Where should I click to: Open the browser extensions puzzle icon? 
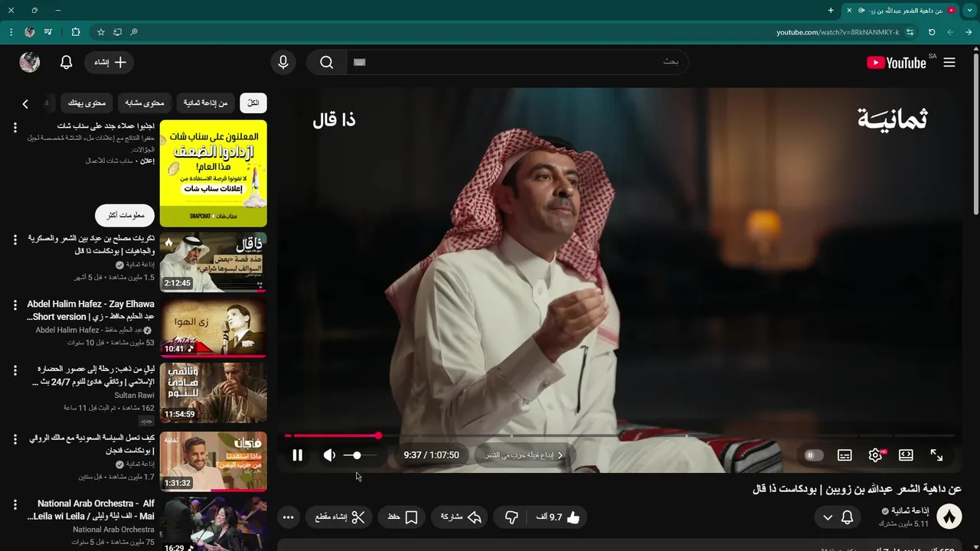coord(75,32)
